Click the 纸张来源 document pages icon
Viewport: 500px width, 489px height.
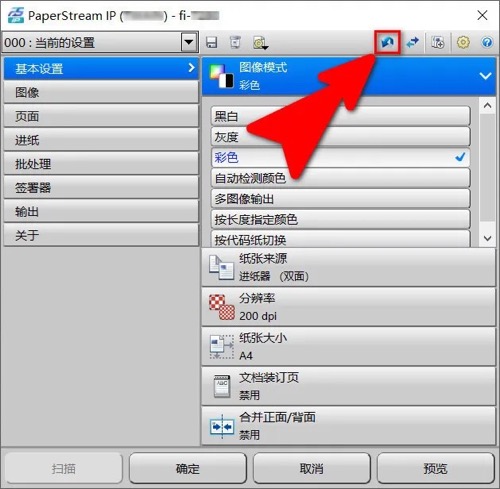coord(221,267)
